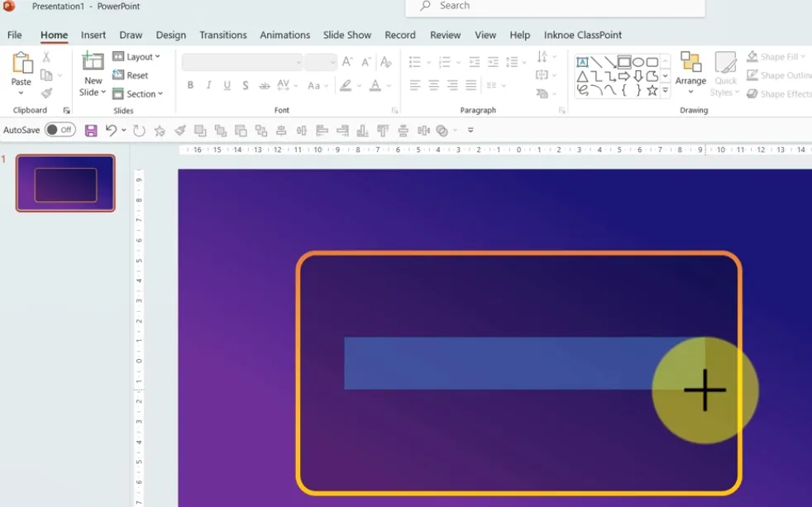The image size is (812, 507).
Task: Expand the Section dropdown
Action: coord(138,94)
